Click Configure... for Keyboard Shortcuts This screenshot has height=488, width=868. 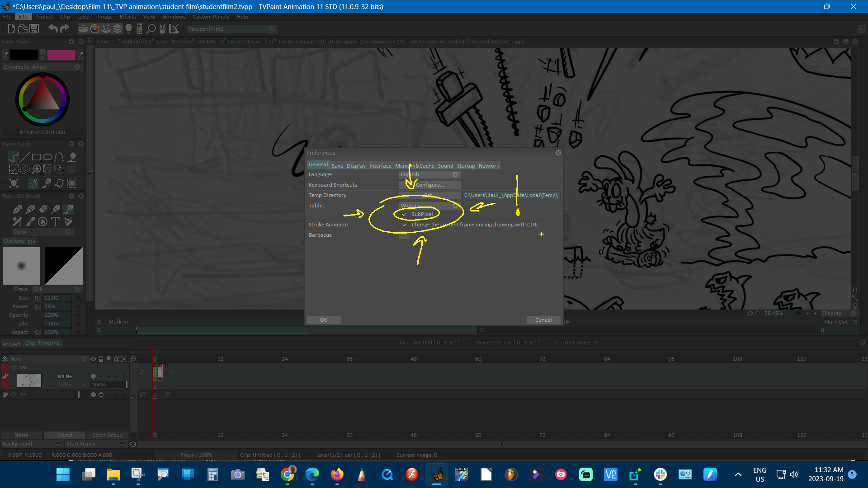430,185
